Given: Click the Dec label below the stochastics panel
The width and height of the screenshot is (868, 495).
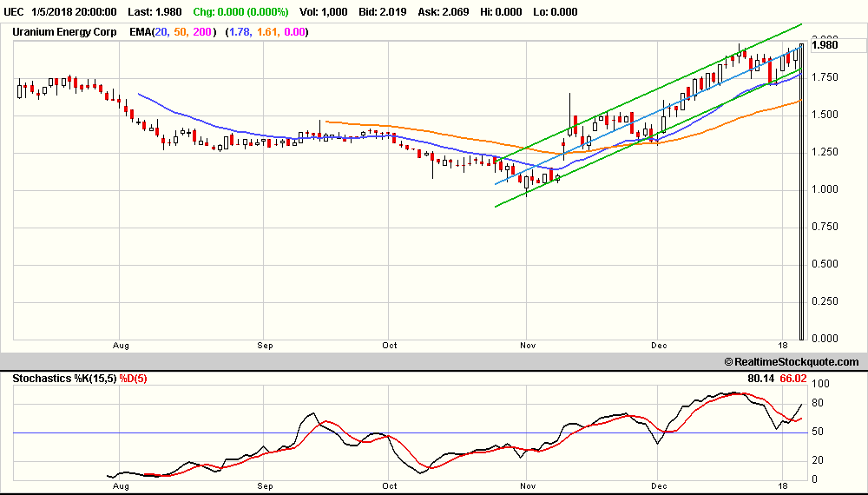Looking at the screenshot, I should (x=659, y=487).
